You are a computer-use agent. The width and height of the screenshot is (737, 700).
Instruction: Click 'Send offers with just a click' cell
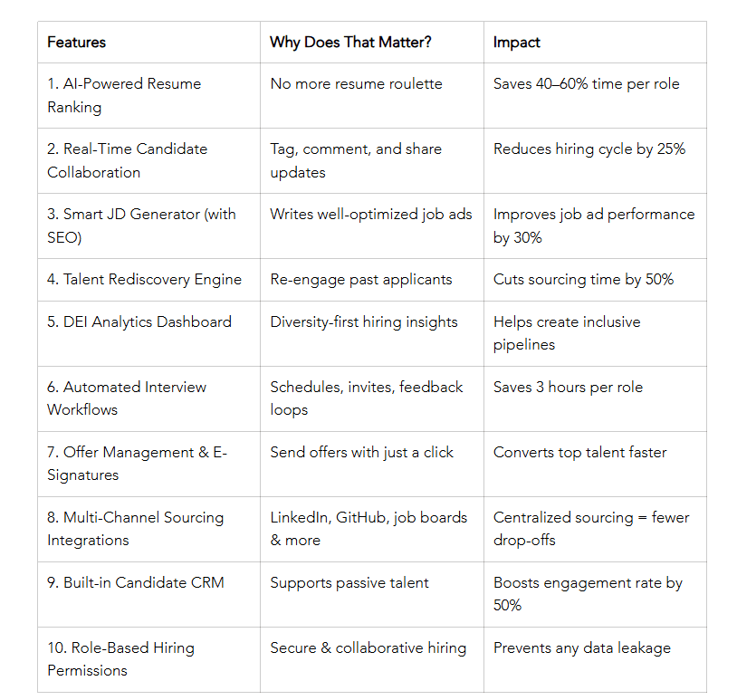click(372, 464)
